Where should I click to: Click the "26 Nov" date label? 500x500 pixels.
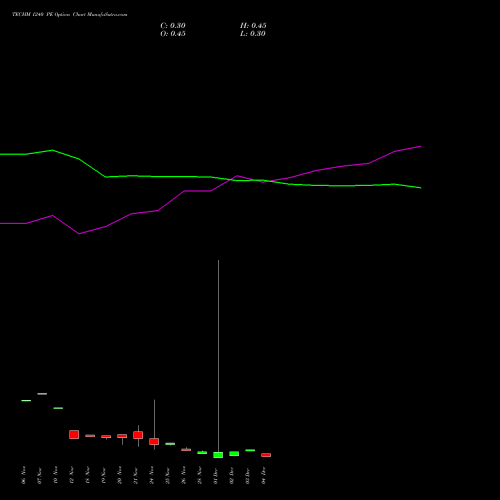tap(183, 475)
